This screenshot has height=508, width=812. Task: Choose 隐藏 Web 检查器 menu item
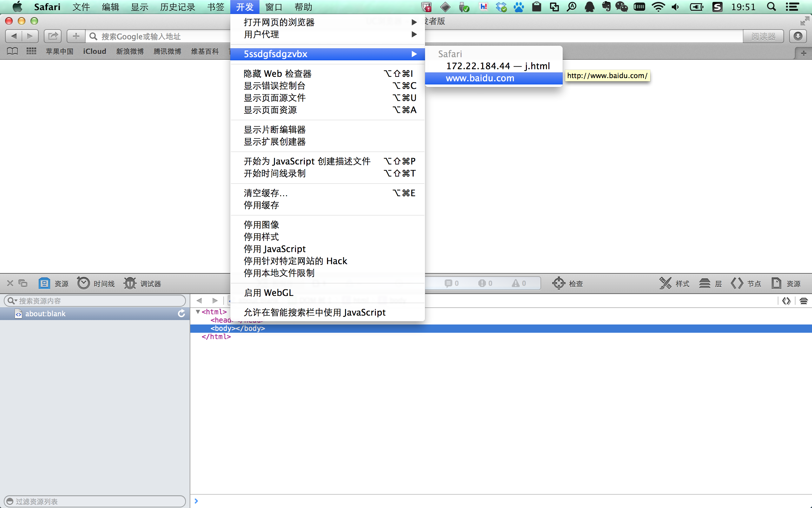click(327, 74)
